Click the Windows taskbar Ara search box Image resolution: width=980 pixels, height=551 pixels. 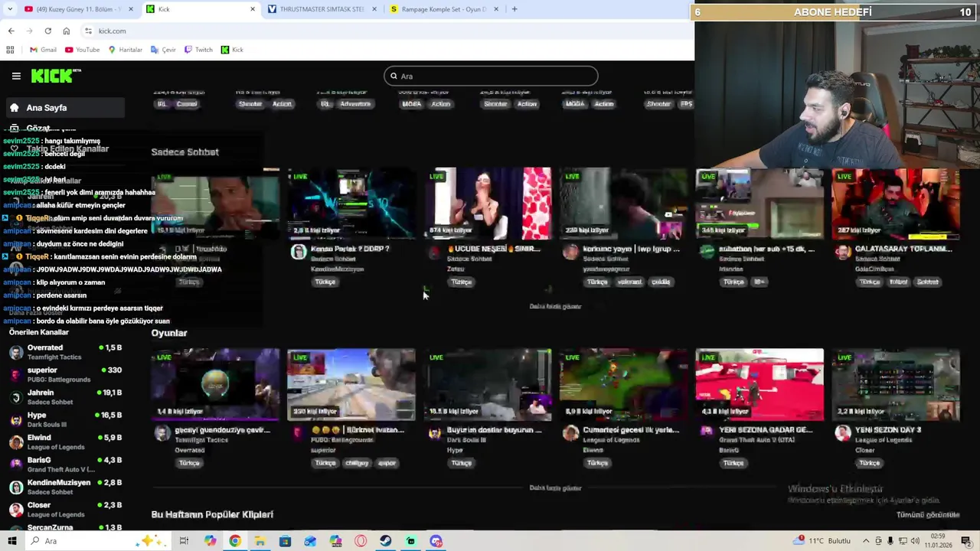coord(98,541)
